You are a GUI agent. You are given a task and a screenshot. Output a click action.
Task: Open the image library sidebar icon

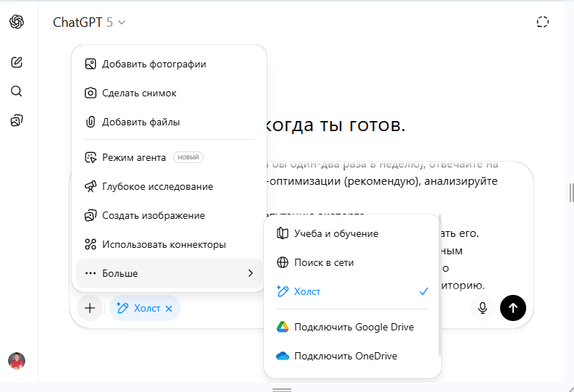click(x=17, y=120)
